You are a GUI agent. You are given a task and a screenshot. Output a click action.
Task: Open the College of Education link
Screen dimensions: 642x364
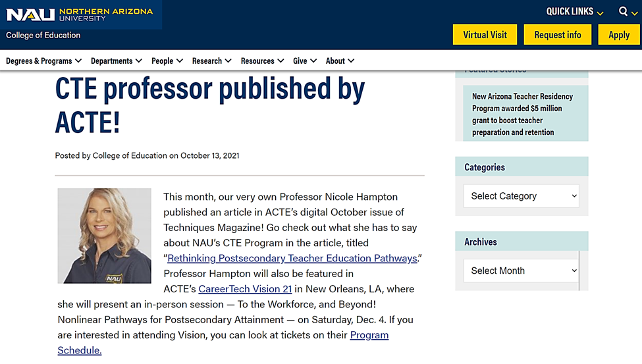pos(43,35)
